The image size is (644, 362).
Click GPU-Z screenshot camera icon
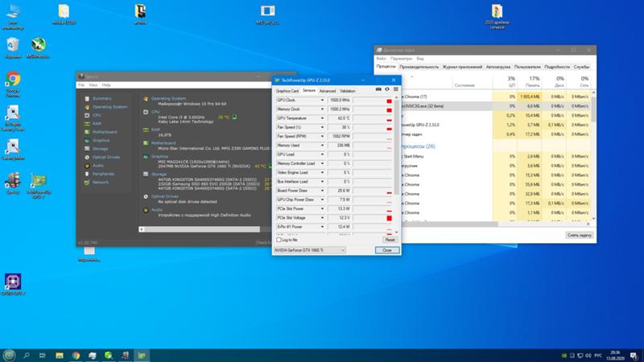tap(378, 89)
